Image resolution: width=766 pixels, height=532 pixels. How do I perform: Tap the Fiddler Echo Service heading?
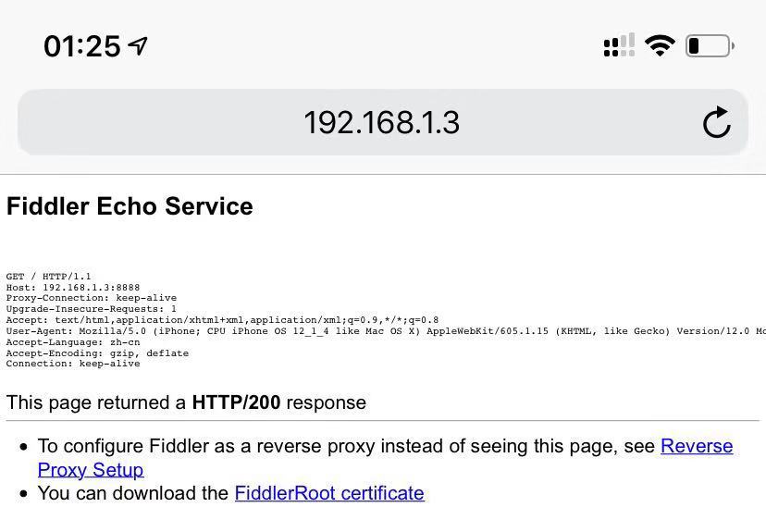pos(130,206)
